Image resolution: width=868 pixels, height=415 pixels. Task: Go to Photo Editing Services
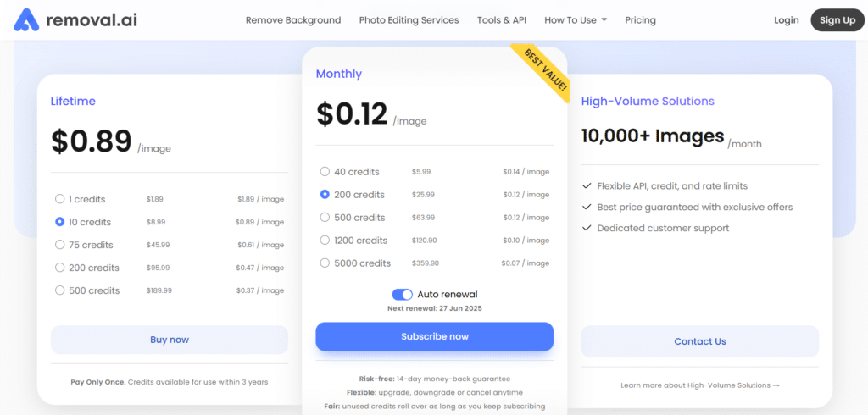pyautogui.click(x=409, y=20)
